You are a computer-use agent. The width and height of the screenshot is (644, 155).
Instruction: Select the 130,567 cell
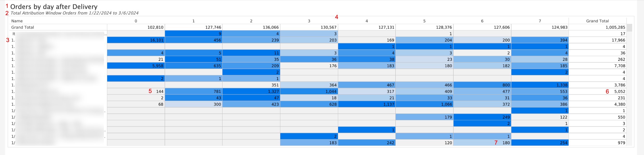[309, 27]
